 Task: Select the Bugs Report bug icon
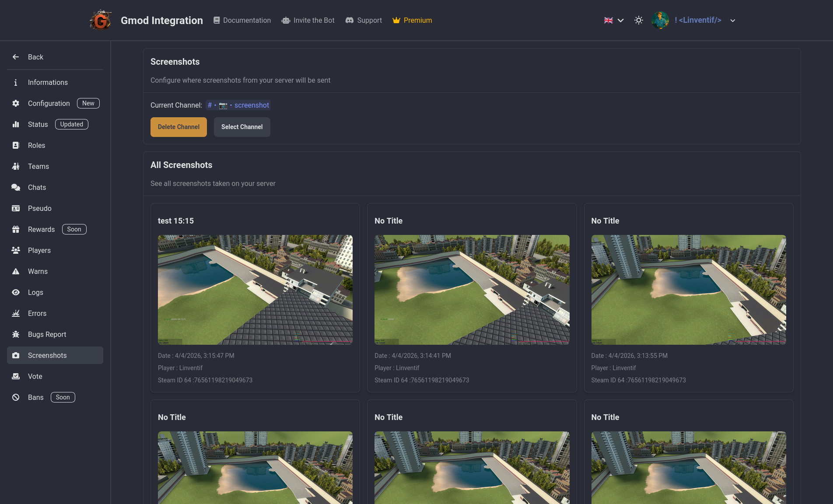click(16, 334)
